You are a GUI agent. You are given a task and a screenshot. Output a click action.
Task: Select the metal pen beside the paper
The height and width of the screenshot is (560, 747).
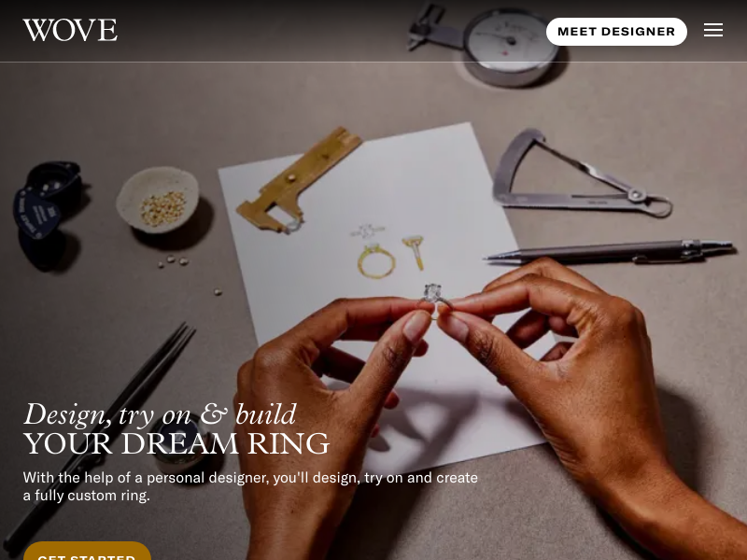tap(609, 252)
